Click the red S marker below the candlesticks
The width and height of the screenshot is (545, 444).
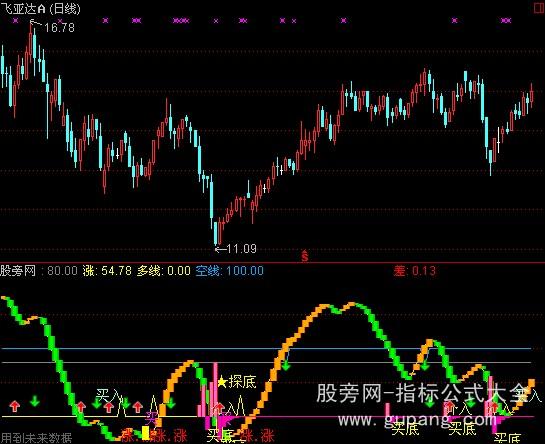[x=305, y=256]
